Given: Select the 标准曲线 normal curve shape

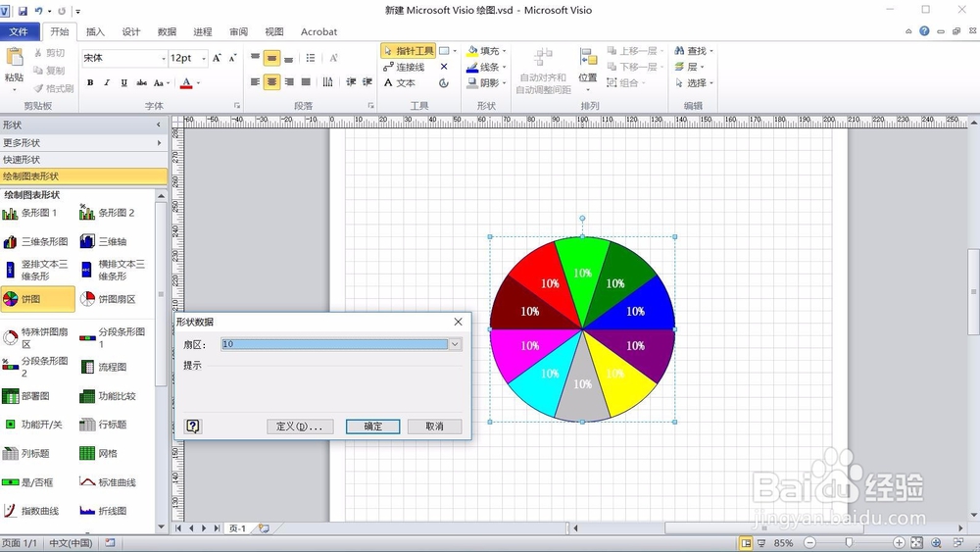Looking at the screenshot, I should pos(108,482).
